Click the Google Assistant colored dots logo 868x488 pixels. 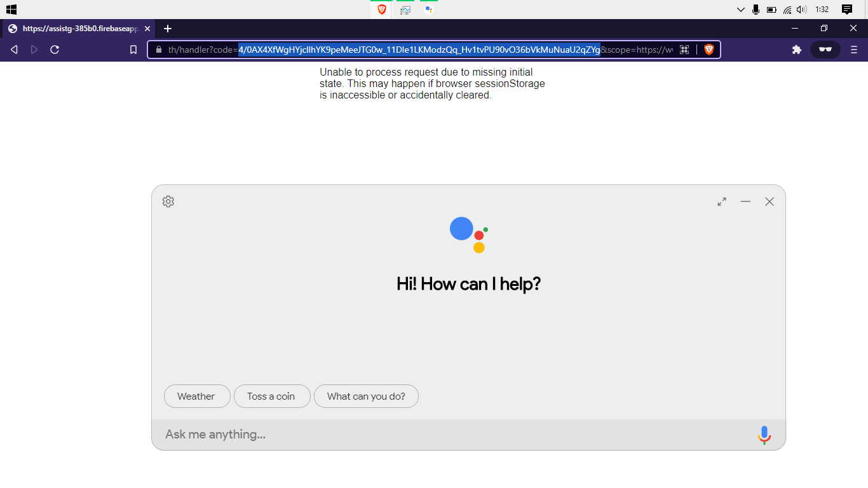pos(469,234)
